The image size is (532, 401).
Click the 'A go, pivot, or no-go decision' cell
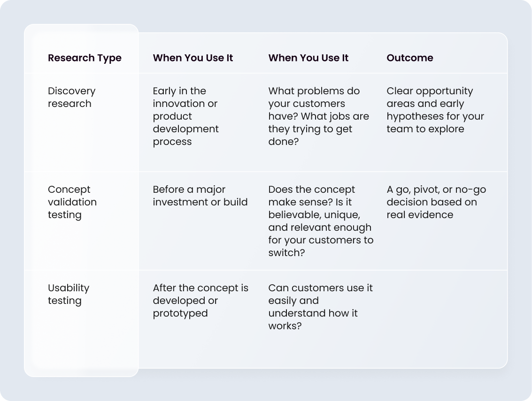(x=436, y=202)
